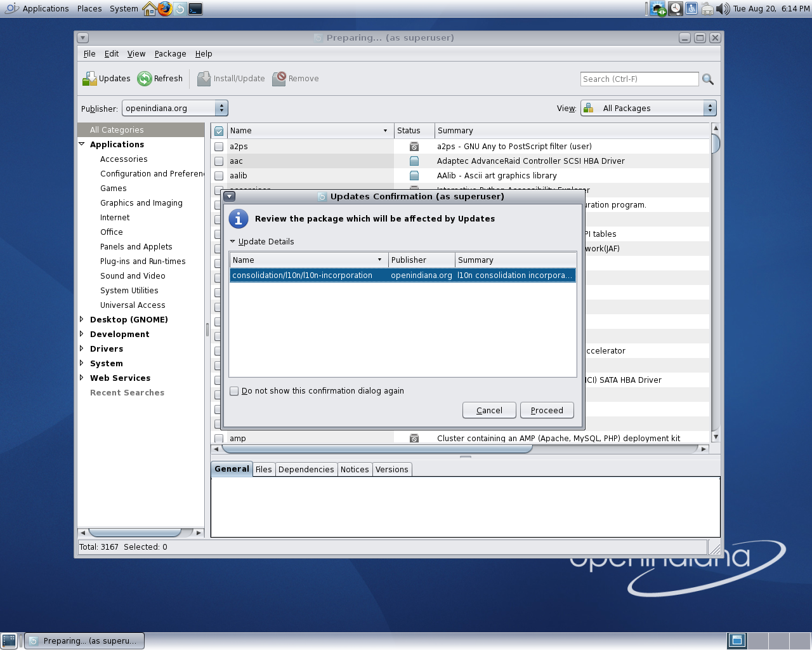The image size is (812, 650).
Task: Click the dialog info icon
Action: coord(238,219)
